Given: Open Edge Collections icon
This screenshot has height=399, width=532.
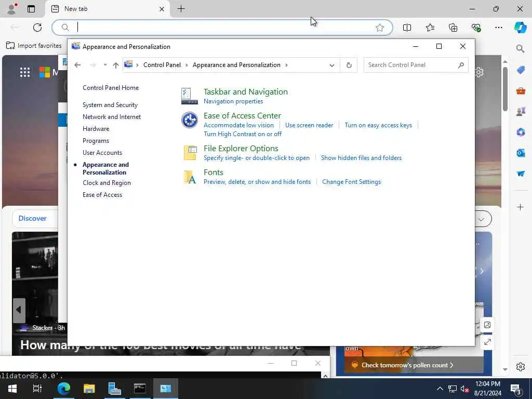Looking at the screenshot, I should coord(453,28).
